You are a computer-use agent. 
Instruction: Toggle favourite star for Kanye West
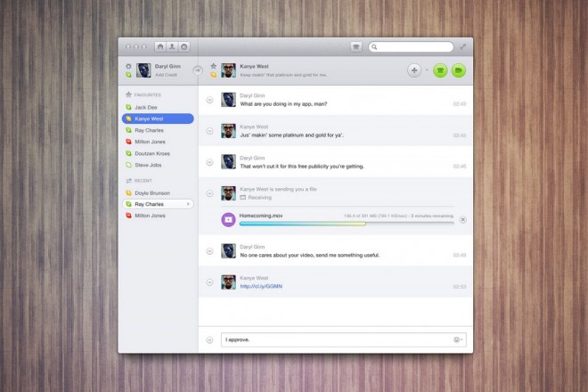pos(214,66)
